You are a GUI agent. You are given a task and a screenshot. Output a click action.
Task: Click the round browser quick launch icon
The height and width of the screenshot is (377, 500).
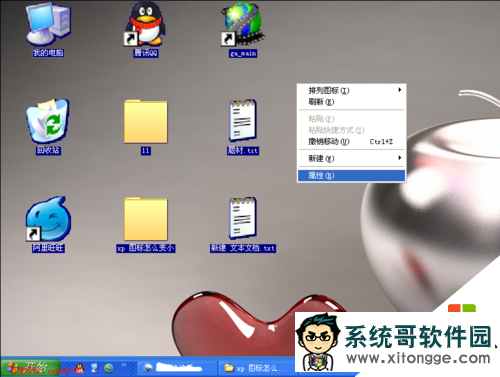109,368
